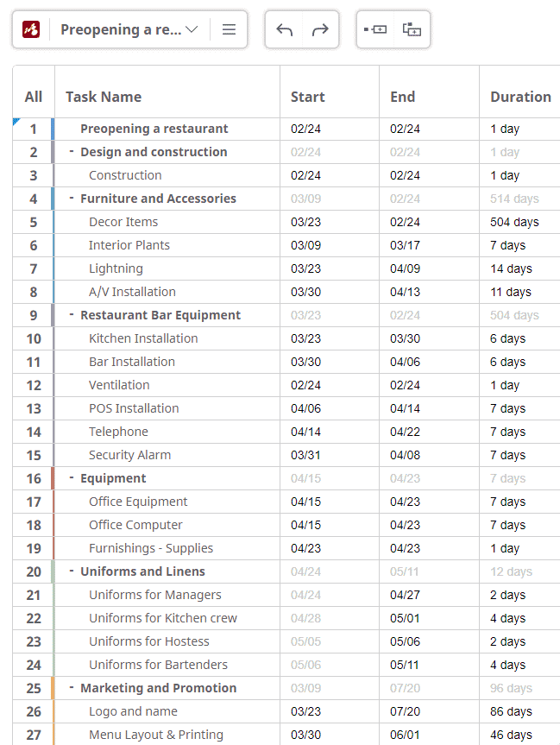Collapse the Furniture and Accessories group
The width and height of the screenshot is (560, 745).
point(72,199)
